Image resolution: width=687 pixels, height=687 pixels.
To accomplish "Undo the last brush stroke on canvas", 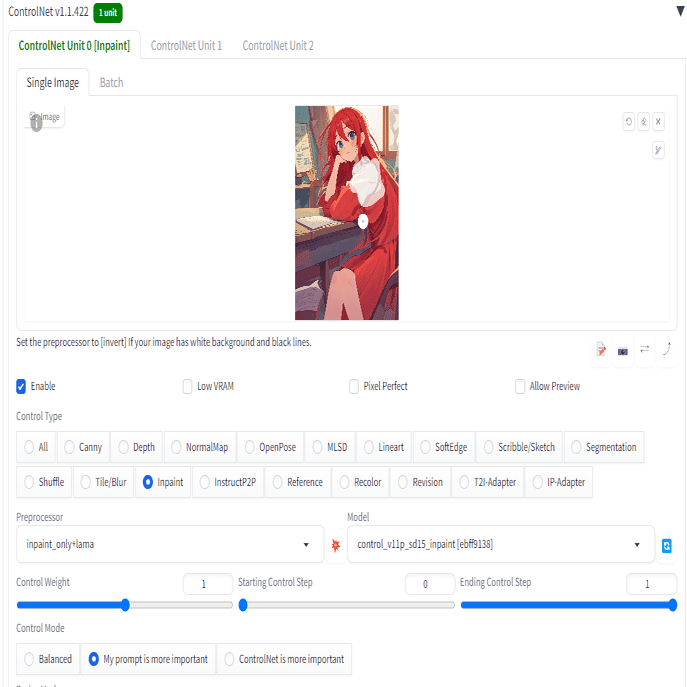I will click(x=629, y=122).
